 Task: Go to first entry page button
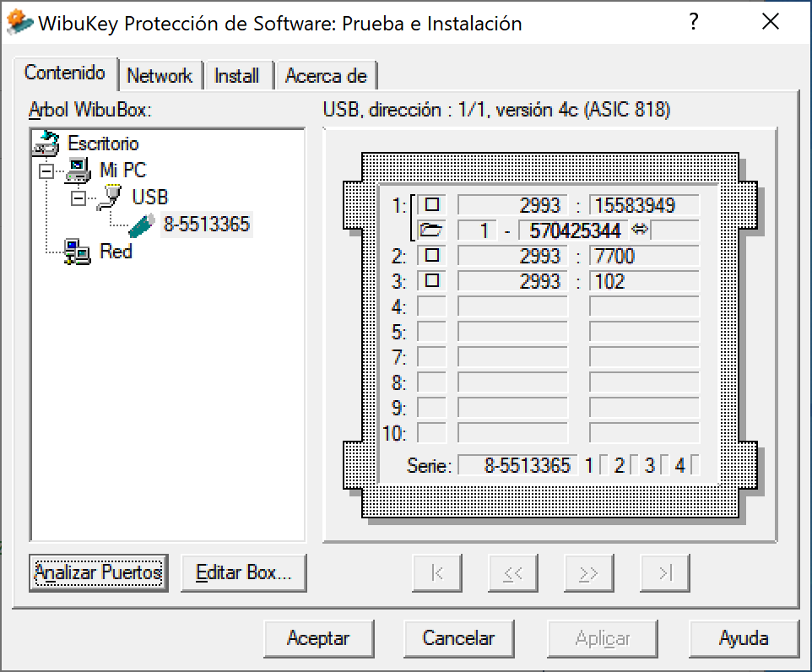[437, 572]
